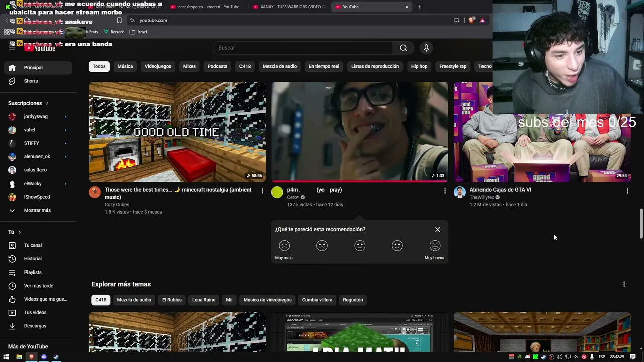The image size is (644, 362).
Task: Open Descargas in the sidebar
Action: click(x=38, y=326)
